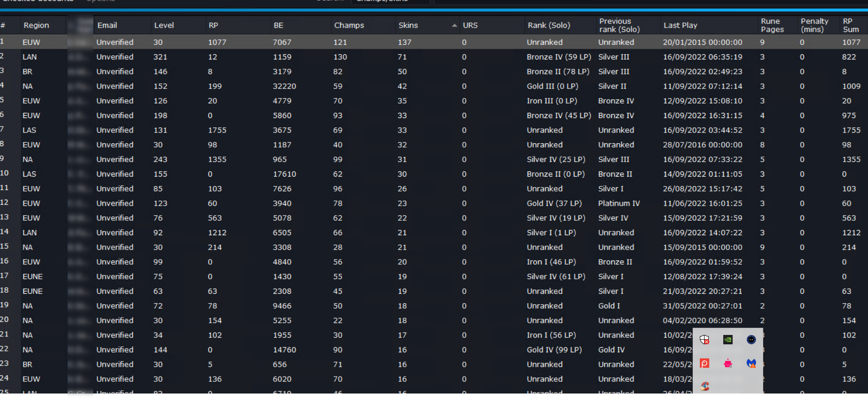Click rank cell Bronze IV (59 LP)
This screenshot has height=401, width=868.
558,57
